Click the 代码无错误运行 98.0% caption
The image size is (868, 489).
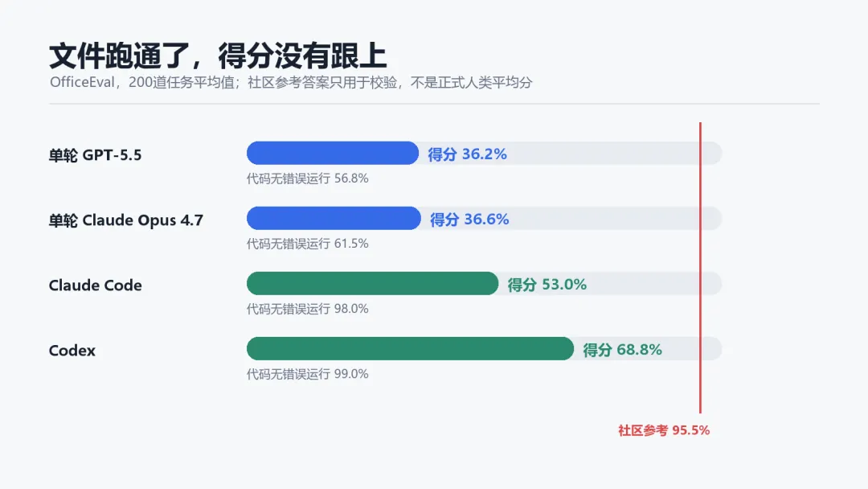307,309
